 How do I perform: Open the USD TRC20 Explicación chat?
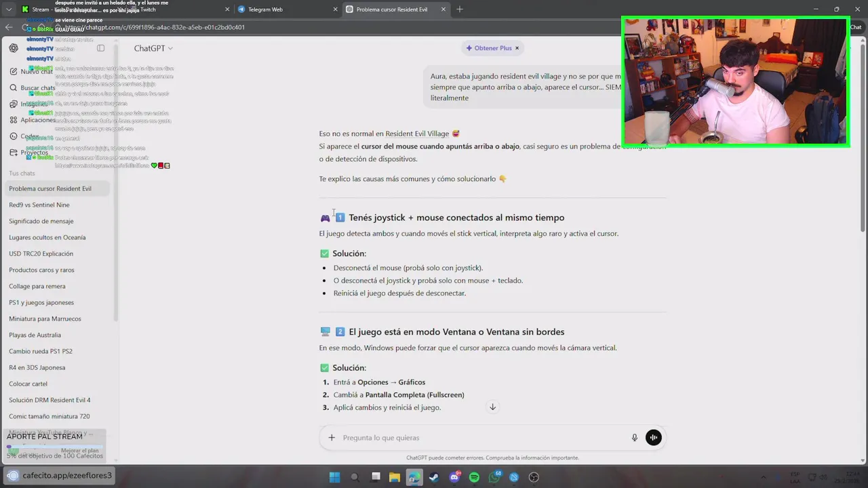click(x=41, y=253)
